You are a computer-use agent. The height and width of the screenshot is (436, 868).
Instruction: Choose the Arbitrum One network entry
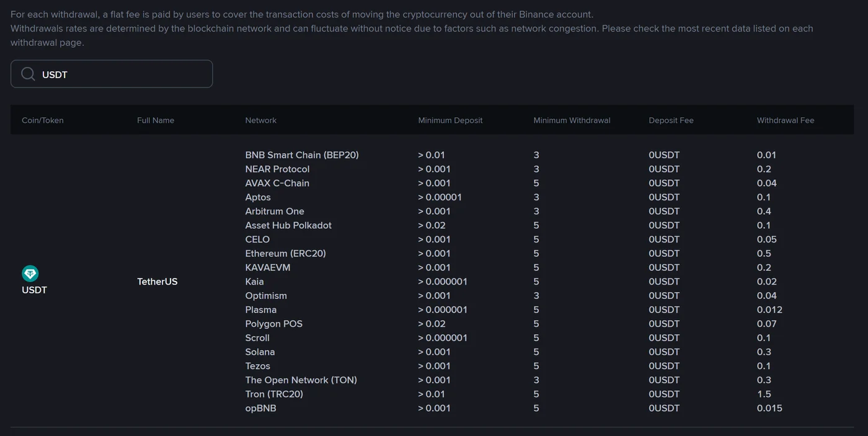point(275,211)
